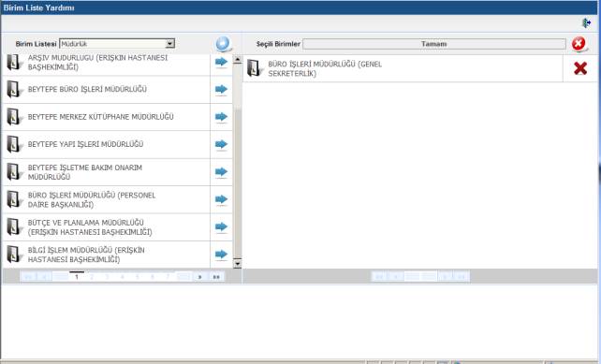
Task: Confirm selection with Tamam button
Action: coord(433,44)
